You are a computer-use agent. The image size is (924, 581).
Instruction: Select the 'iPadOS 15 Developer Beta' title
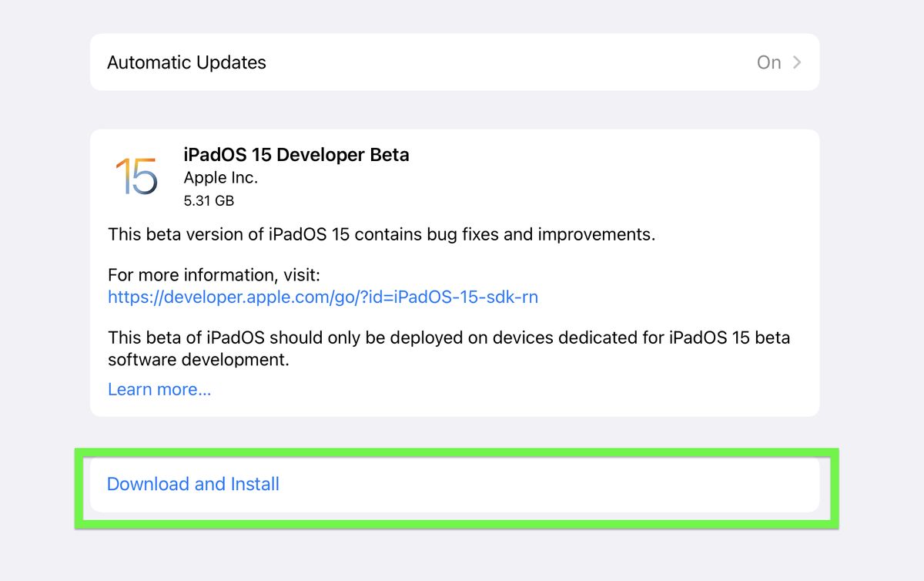(x=296, y=155)
